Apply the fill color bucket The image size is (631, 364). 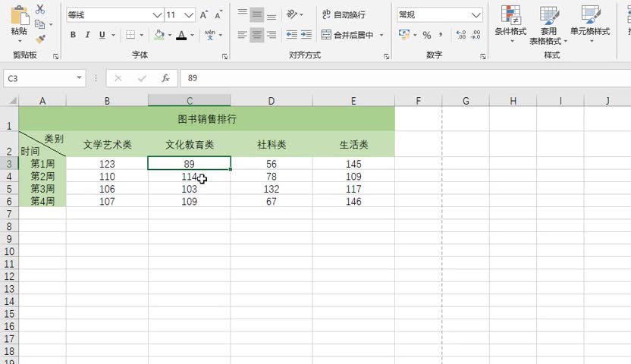tap(159, 35)
